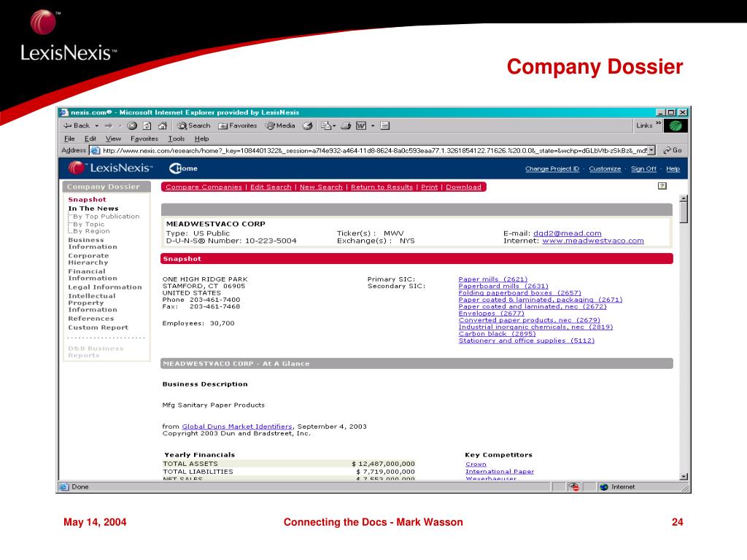The width and height of the screenshot is (747, 560).
Task: Open the File menu
Action: coord(69,139)
